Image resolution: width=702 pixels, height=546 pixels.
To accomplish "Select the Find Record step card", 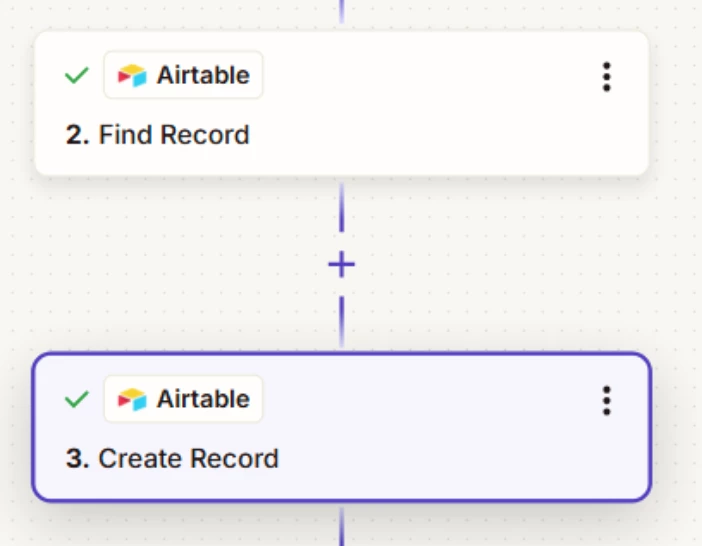I will coord(342,103).
